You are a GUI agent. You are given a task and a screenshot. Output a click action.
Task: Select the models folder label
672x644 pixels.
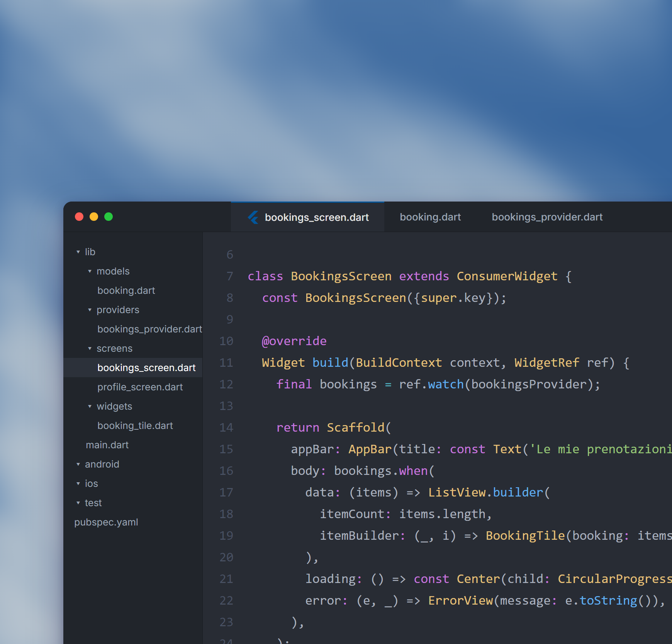(113, 271)
